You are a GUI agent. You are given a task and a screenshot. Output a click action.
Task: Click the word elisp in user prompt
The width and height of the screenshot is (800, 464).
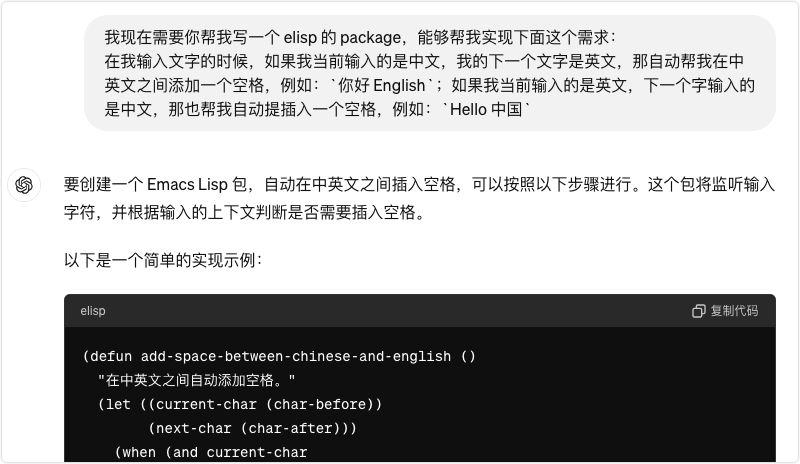[x=300, y=38]
